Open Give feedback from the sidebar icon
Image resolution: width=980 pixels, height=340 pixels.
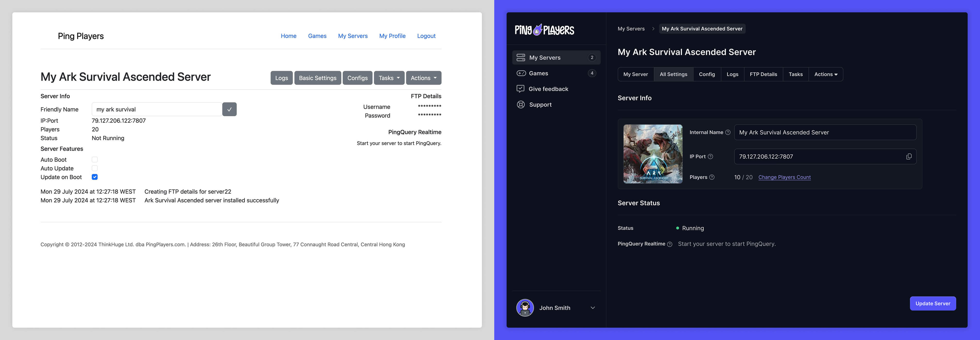(521, 88)
